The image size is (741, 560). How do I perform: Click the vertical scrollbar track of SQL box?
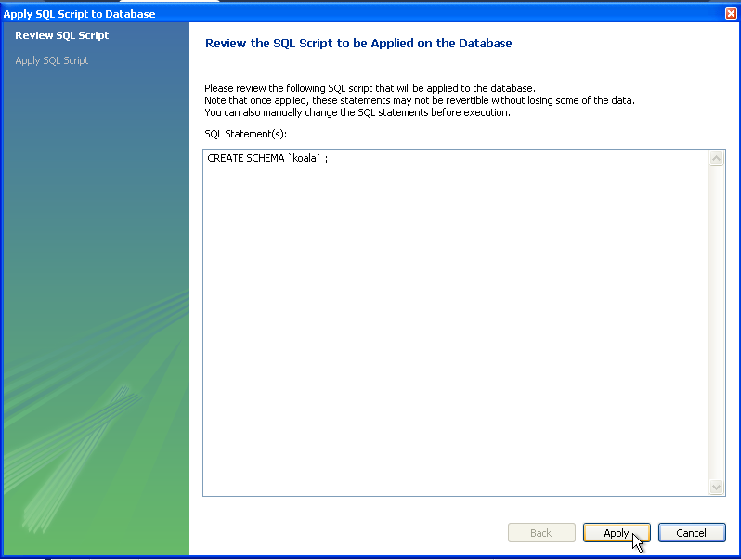[x=716, y=325]
